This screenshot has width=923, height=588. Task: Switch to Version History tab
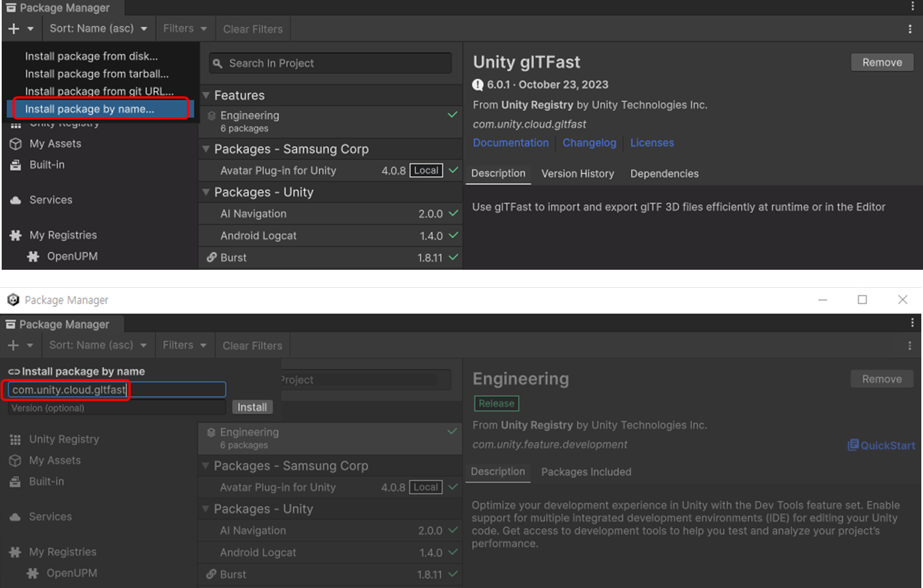pyautogui.click(x=578, y=173)
